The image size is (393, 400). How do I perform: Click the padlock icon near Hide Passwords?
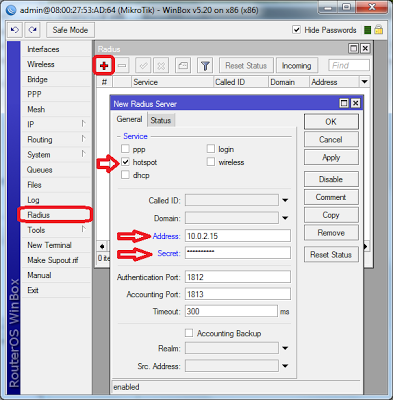pos(378,30)
